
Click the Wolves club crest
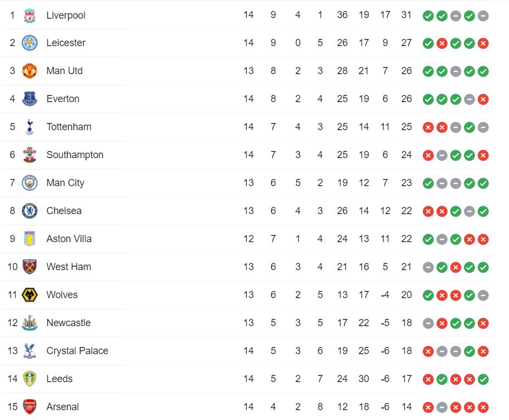click(x=30, y=295)
